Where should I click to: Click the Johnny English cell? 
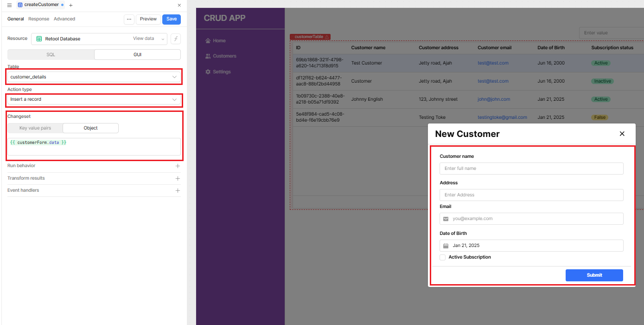367,99
